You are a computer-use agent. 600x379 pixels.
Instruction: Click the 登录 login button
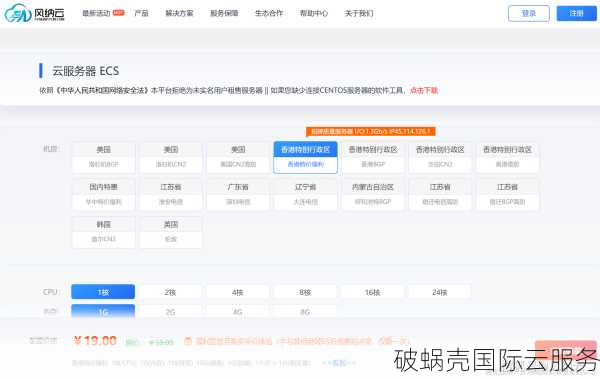[529, 13]
